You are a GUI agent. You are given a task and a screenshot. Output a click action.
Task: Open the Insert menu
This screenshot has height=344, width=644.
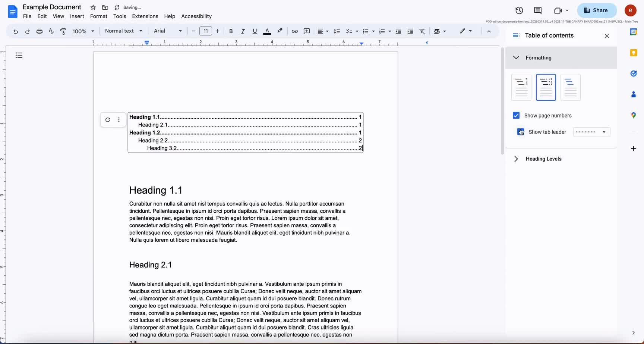[x=77, y=16]
